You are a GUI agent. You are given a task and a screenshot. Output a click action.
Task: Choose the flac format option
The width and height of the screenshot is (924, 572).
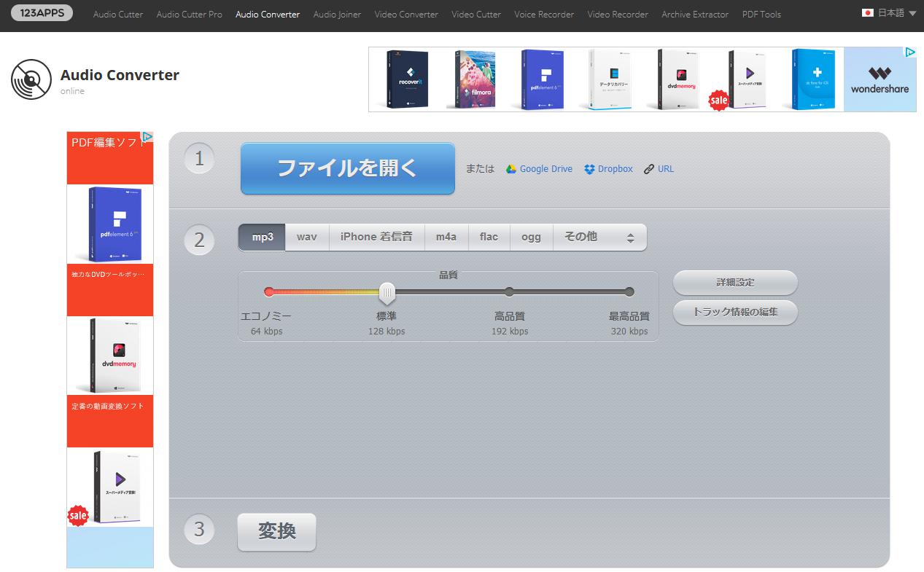coord(489,237)
